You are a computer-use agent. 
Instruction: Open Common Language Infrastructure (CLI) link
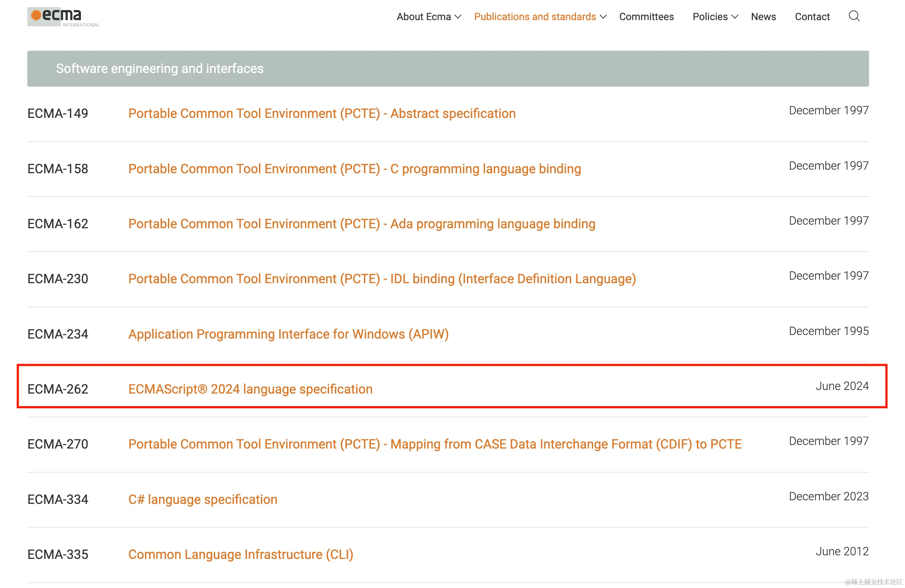[x=241, y=554]
